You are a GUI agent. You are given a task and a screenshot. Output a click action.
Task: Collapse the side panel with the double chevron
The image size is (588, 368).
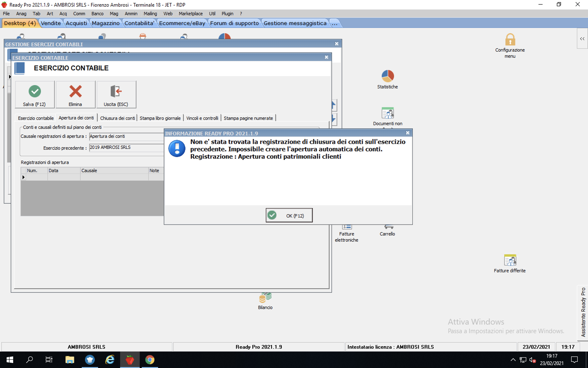tap(582, 39)
